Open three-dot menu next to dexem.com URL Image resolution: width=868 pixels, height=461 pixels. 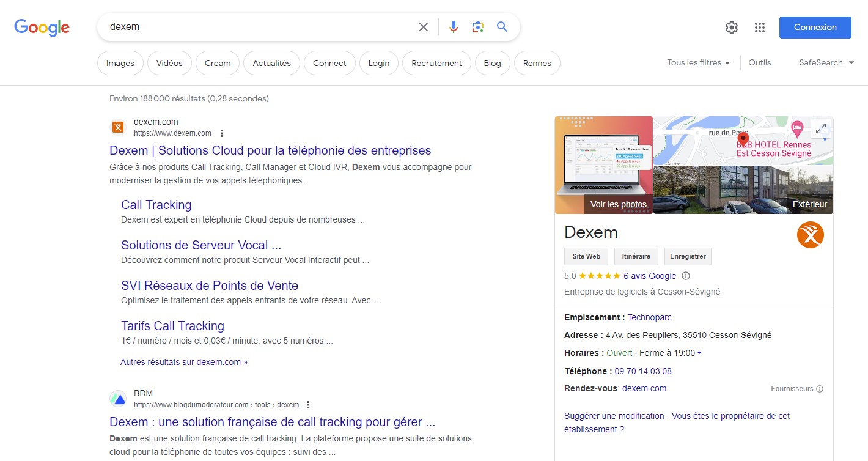point(222,133)
